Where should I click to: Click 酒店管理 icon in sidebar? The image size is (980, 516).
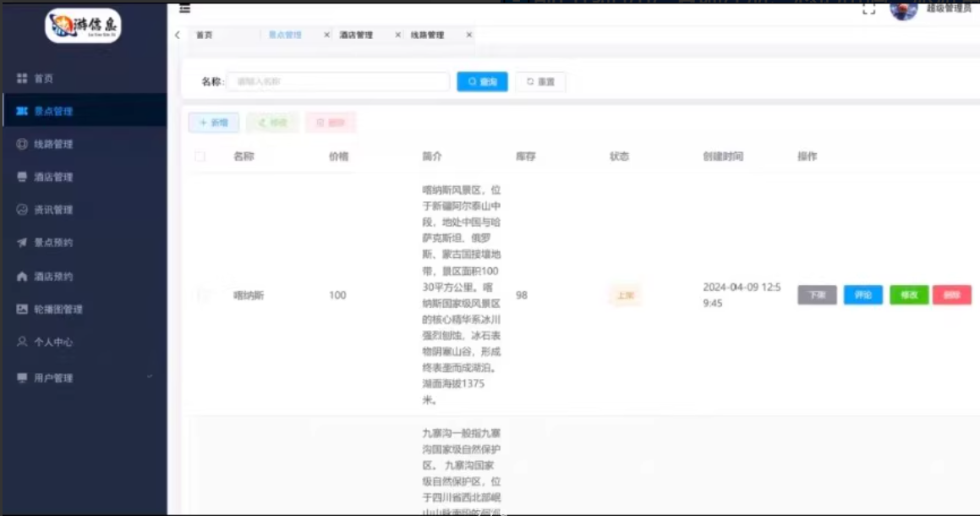coord(22,177)
